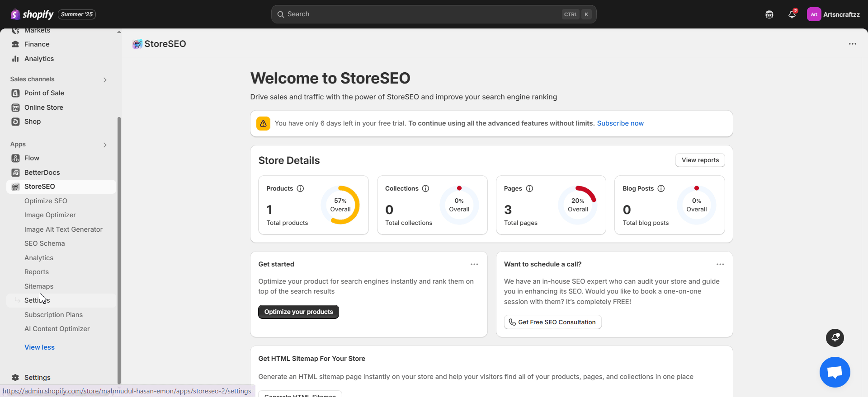868x397 pixels.
Task: Click the 'Total products' label
Action: tap(287, 223)
